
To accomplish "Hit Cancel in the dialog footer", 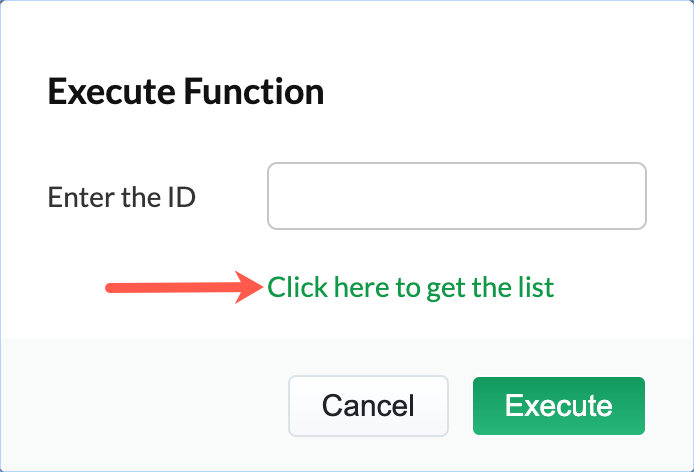I will pyautogui.click(x=368, y=406).
